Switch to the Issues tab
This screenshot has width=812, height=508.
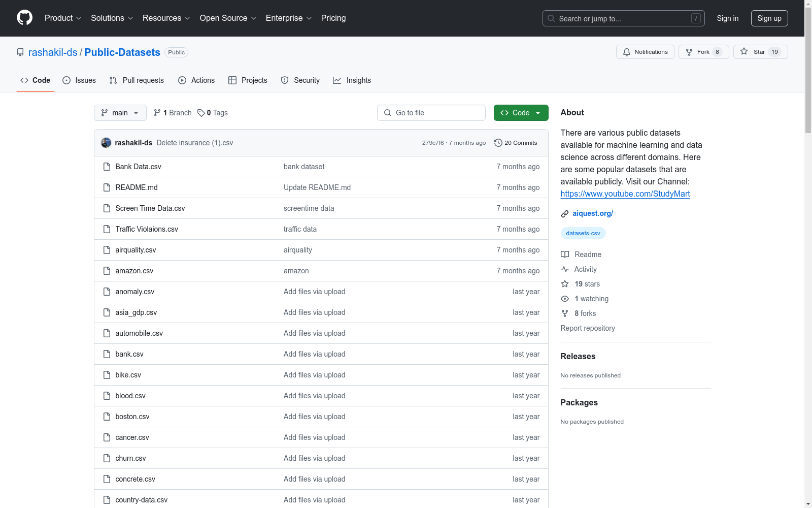click(x=79, y=80)
